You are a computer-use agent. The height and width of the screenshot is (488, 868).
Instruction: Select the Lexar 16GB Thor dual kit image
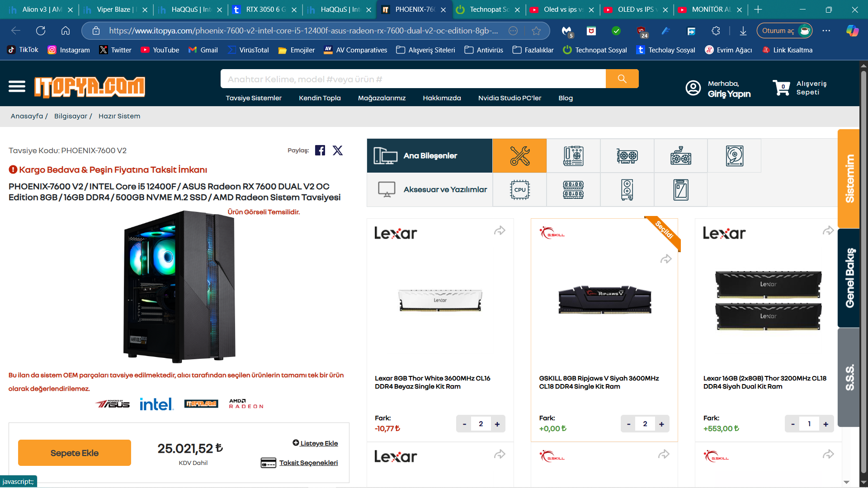pyautogui.click(x=768, y=300)
